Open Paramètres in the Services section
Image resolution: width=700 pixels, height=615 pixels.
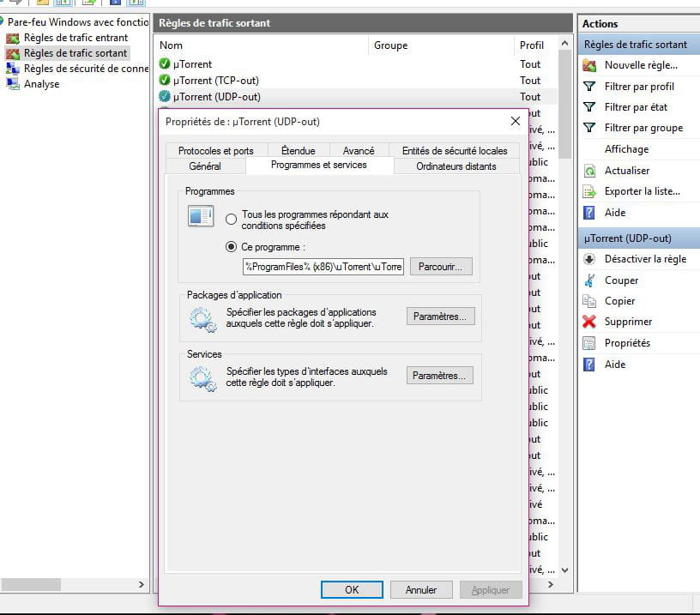pos(440,376)
